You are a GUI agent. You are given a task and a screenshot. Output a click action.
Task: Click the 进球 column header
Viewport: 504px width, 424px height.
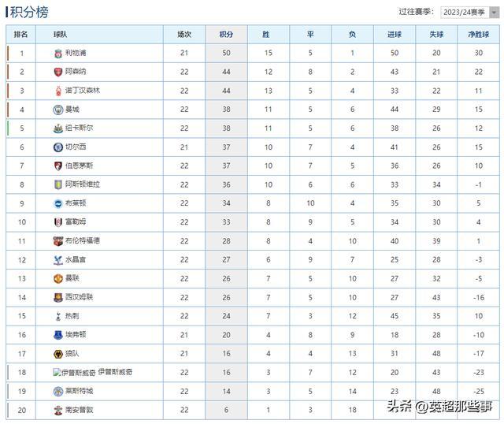[x=395, y=35]
